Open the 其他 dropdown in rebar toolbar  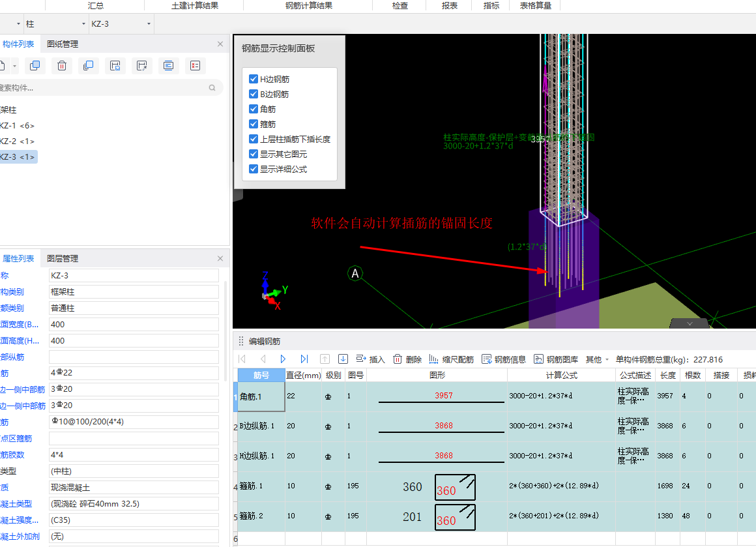(x=597, y=359)
